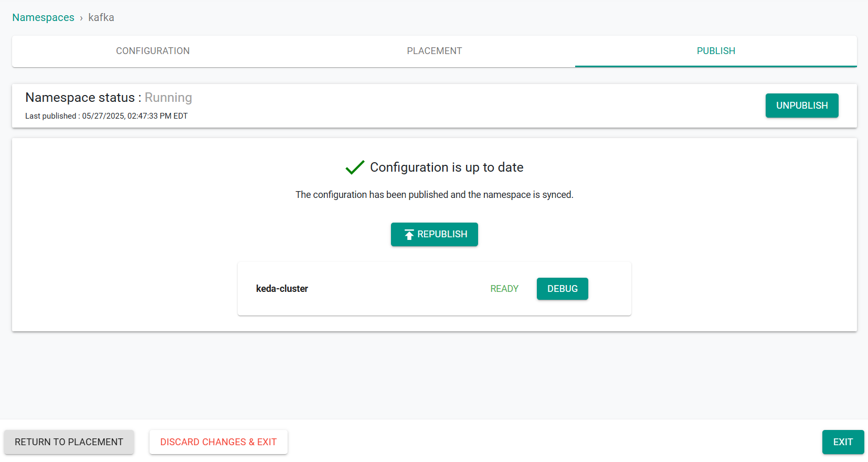The width and height of the screenshot is (868, 462).
Task: Select the keda-cluster name
Action: (282, 289)
